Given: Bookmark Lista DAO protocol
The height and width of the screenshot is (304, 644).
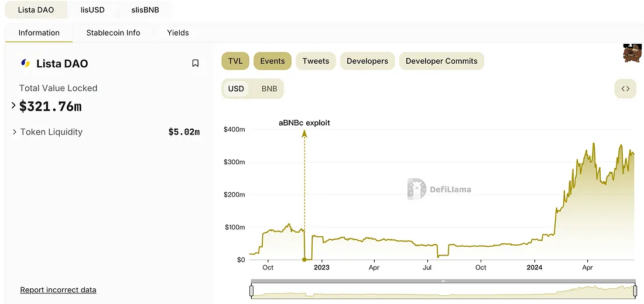Looking at the screenshot, I should coord(196,63).
